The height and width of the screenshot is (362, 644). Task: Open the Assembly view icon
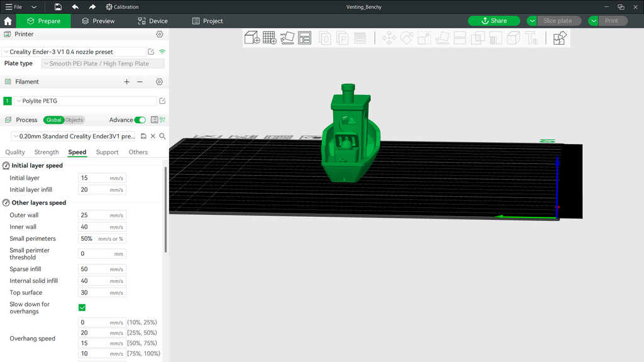(x=559, y=38)
